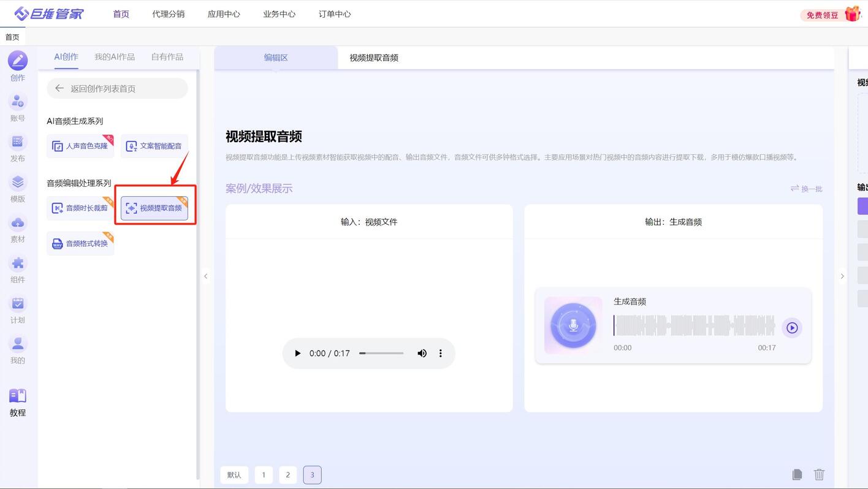The image size is (868, 489).
Task: Play the input video file audio
Action: tap(297, 353)
